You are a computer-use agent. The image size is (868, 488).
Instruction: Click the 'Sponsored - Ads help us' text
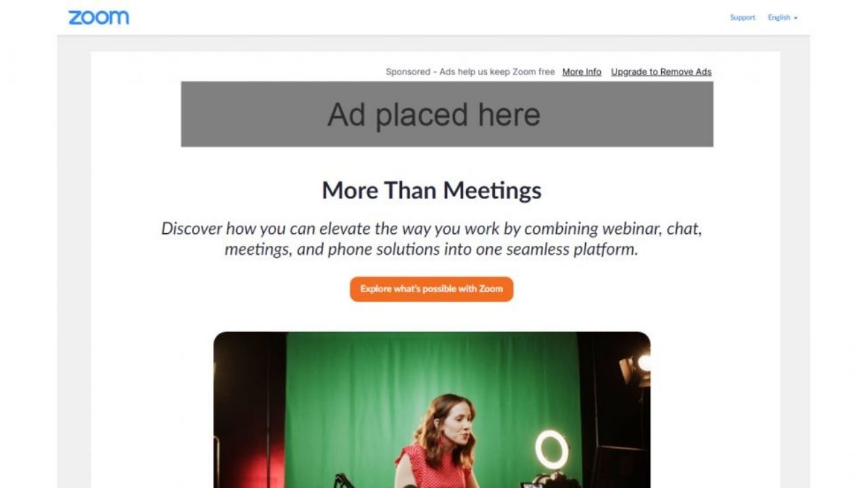coord(470,72)
